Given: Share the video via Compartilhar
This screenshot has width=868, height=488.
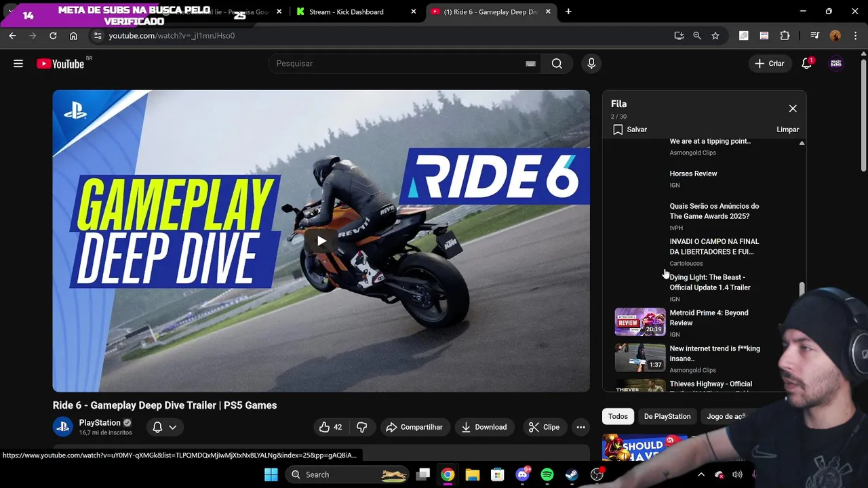Looking at the screenshot, I should [414, 427].
